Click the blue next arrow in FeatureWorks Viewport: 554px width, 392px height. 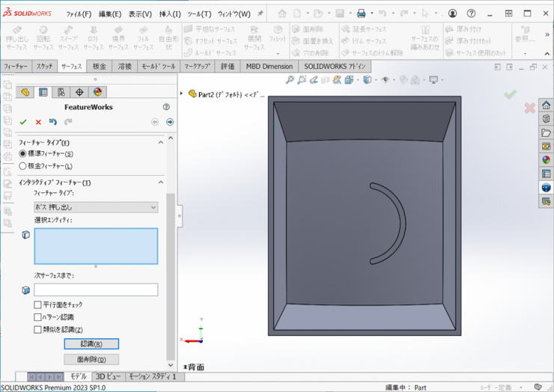click(x=170, y=122)
